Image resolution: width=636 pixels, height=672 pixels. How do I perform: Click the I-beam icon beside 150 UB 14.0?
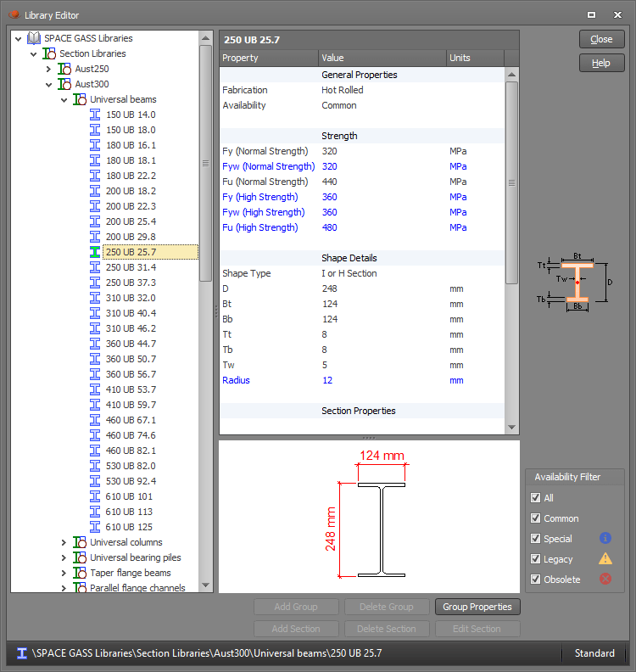[95, 115]
